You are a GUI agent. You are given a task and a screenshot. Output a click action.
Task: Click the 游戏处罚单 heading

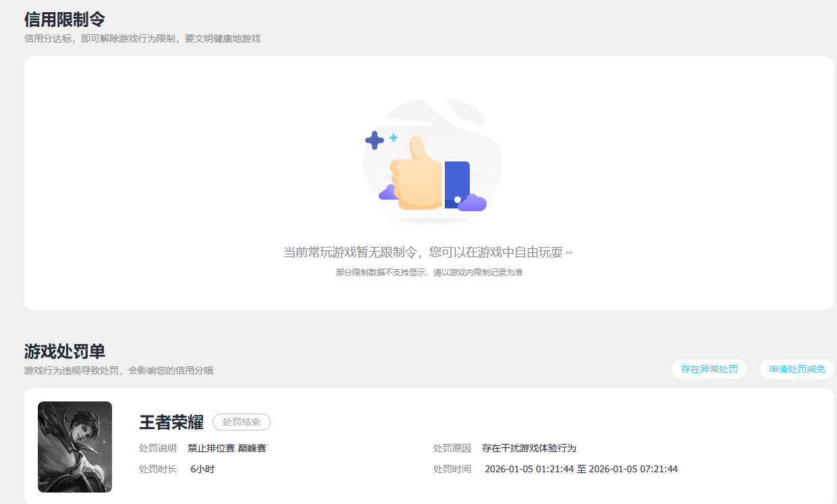coord(65,351)
